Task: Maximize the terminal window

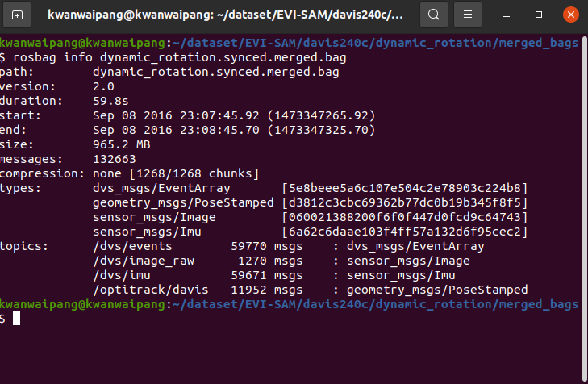Action: click(x=539, y=15)
